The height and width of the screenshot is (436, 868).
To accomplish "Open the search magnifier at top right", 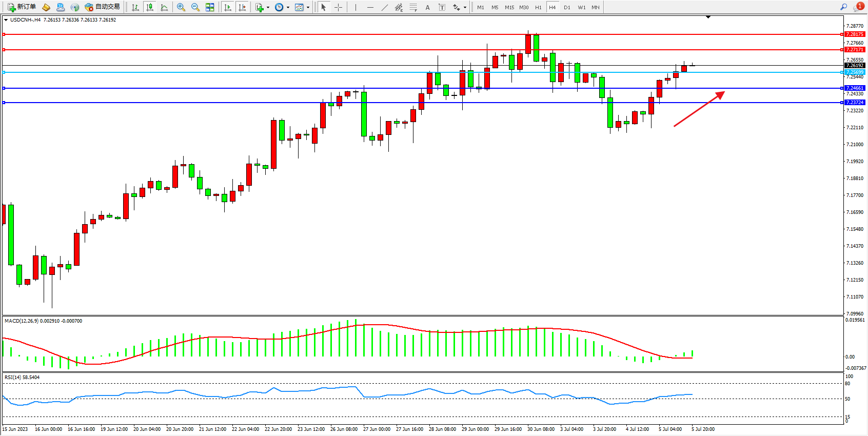I will (843, 7).
